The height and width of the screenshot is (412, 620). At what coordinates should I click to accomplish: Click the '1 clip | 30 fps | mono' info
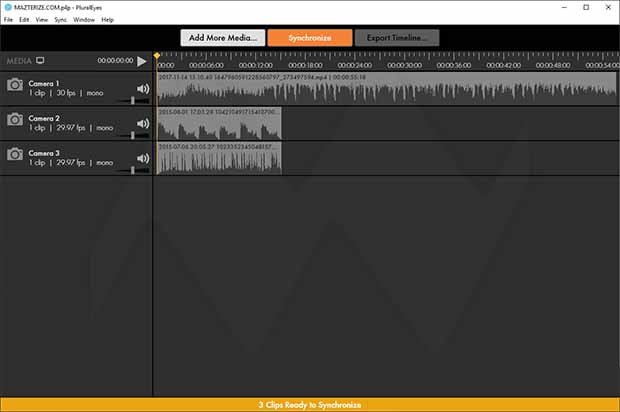(66, 93)
